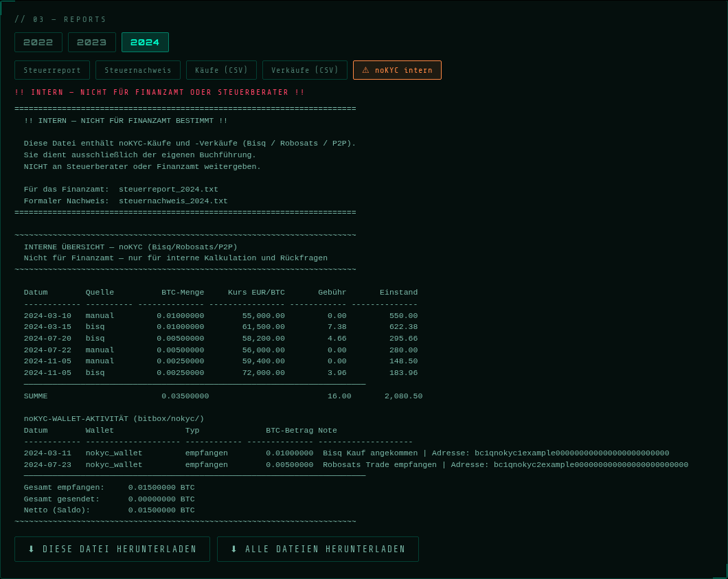Image resolution: width=728 pixels, height=579 pixels.
Task: Click wallet activity date '2024-07-23'
Action: 47,465
